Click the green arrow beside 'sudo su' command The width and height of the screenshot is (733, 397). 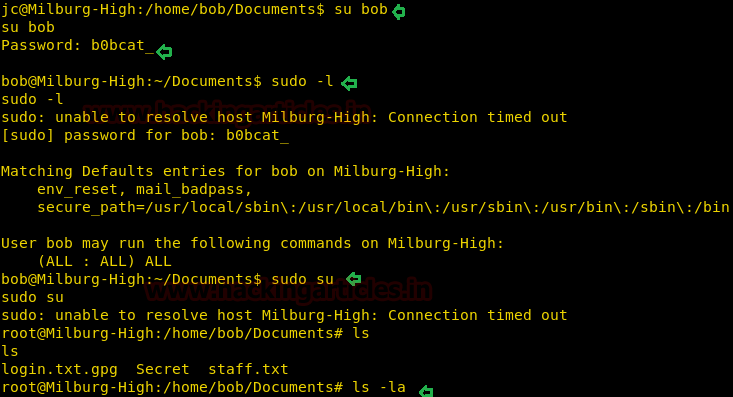click(x=353, y=279)
